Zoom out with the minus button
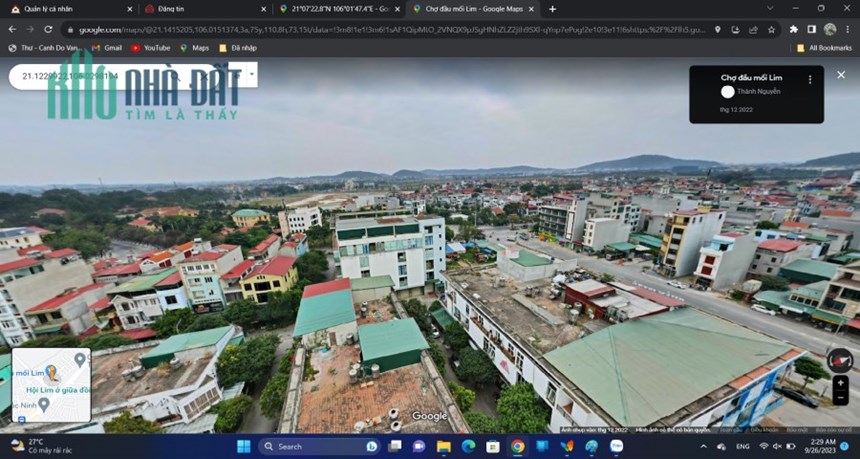The image size is (860, 459). (x=840, y=398)
